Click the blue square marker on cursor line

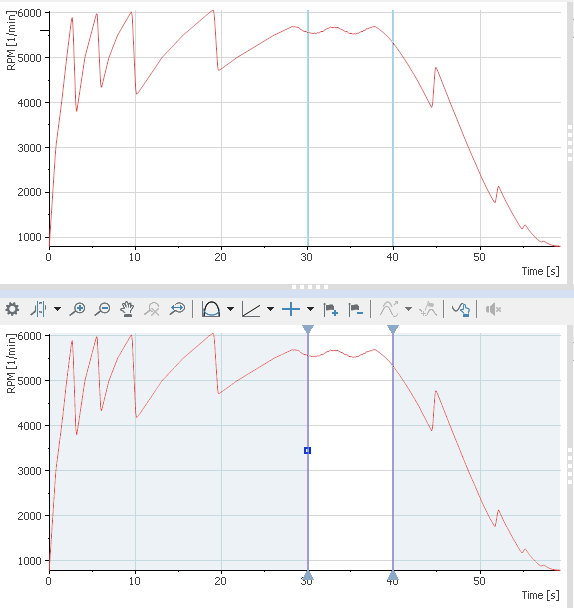(x=308, y=451)
